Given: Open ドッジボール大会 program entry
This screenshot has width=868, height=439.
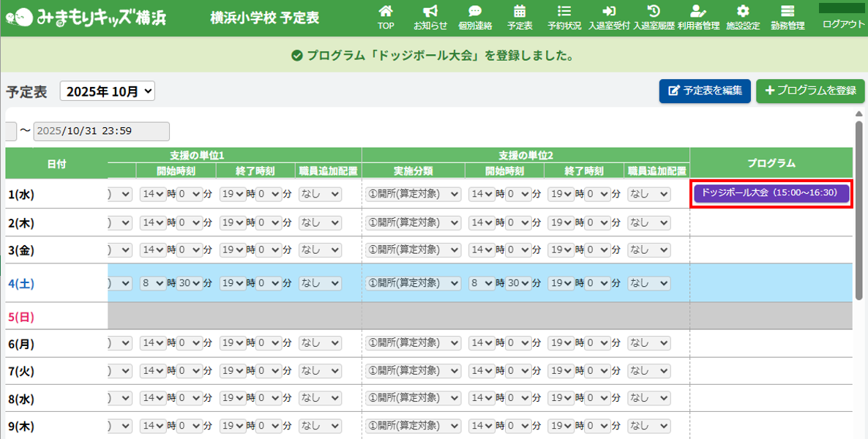Looking at the screenshot, I should pyautogui.click(x=771, y=193).
